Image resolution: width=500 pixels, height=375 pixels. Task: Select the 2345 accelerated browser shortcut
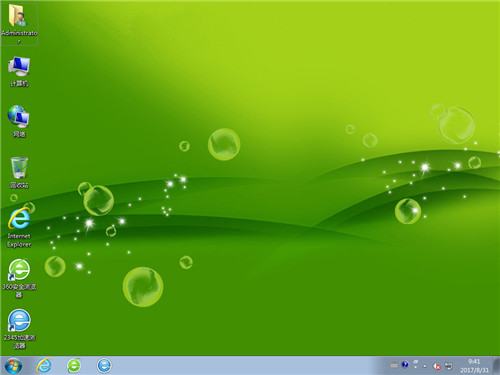pos(19,329)
